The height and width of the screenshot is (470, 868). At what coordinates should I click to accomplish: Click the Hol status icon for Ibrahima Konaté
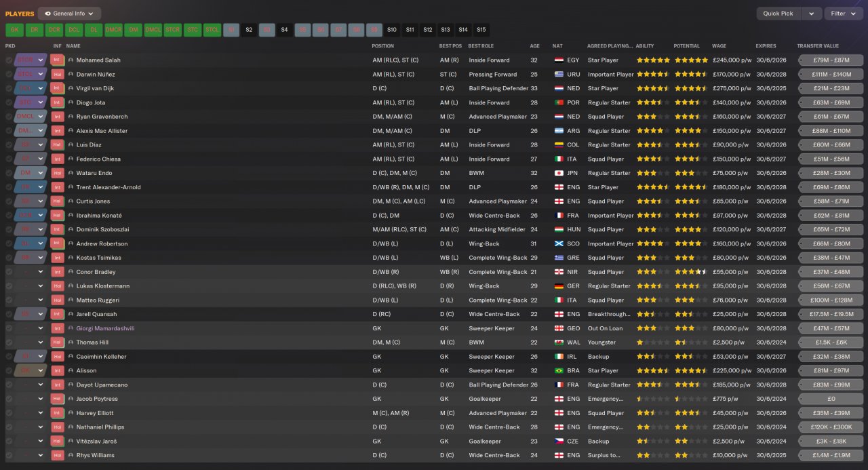tap(58, 215)
